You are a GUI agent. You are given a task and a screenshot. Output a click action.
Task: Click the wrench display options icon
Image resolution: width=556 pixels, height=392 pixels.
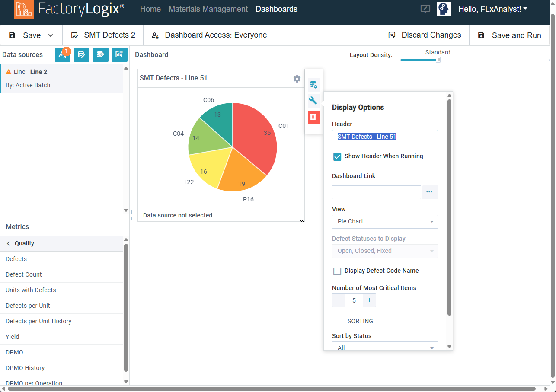click(313, 101)
